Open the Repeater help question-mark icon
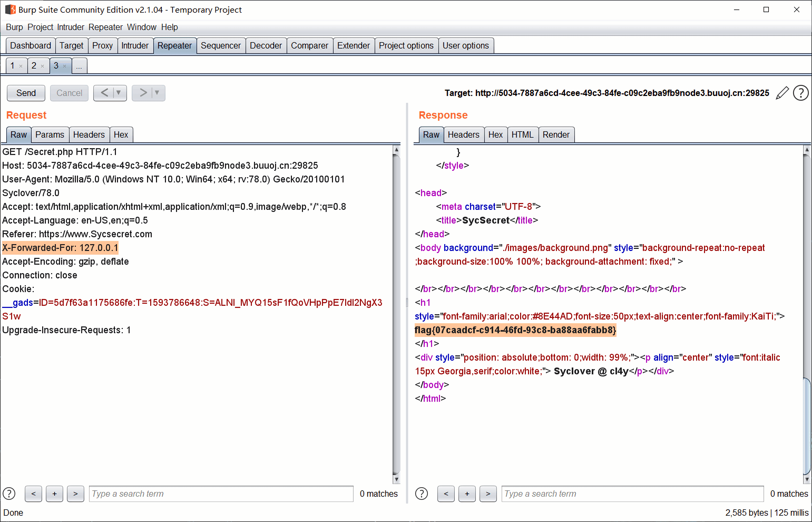 click(801, 93)
